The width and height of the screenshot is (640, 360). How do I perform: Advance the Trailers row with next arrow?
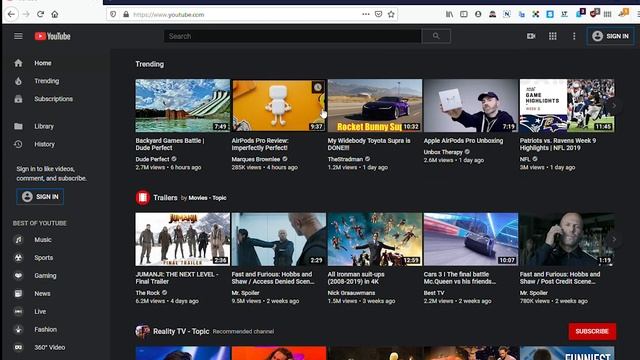tap(614, 240)
